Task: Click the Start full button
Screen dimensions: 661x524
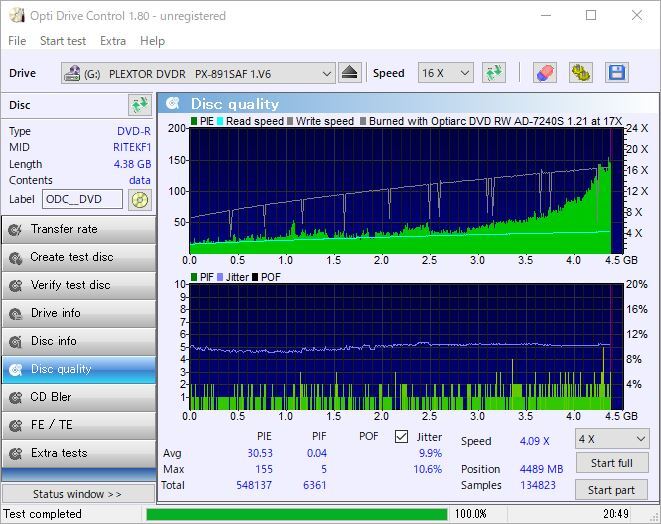Action: click(612, 463)
